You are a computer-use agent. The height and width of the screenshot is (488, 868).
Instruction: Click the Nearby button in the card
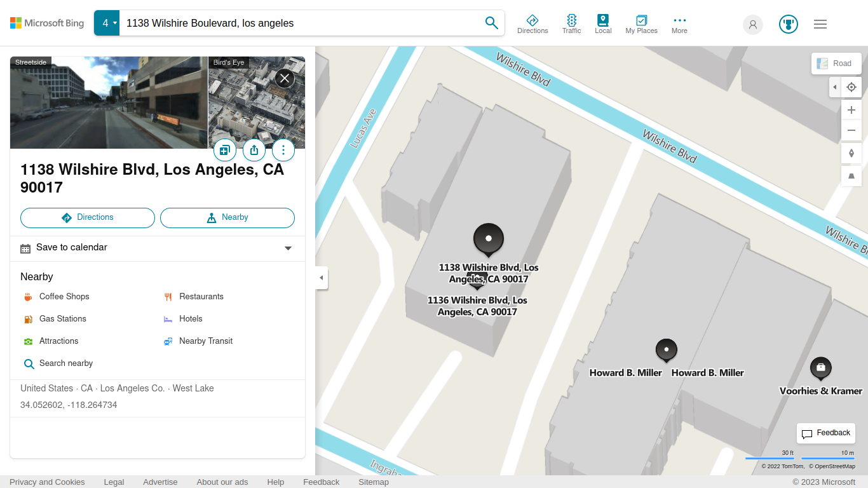click(227, 218)
